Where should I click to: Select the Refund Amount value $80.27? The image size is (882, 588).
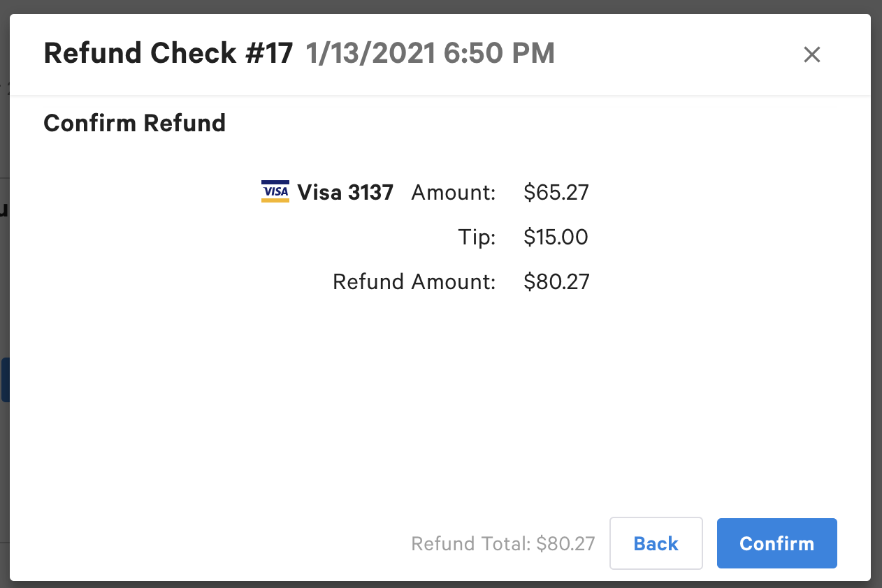pyautogui.click(x=556, y=281)
